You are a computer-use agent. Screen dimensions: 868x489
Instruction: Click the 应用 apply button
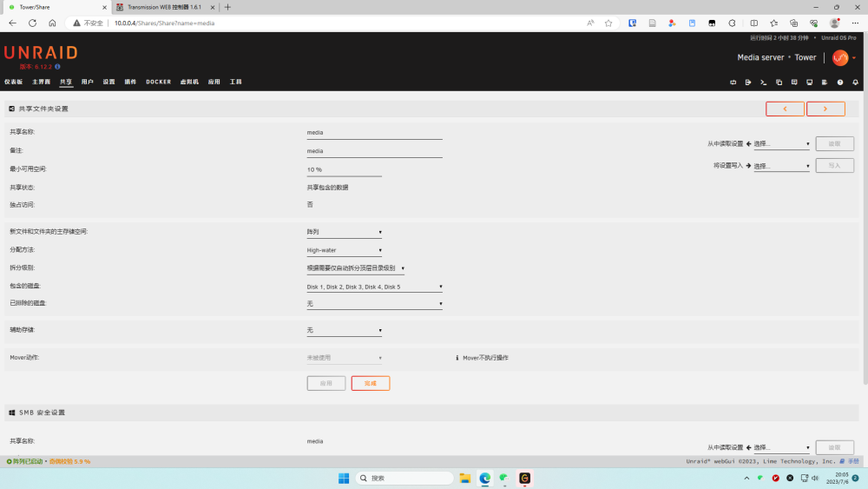[326, 383]
